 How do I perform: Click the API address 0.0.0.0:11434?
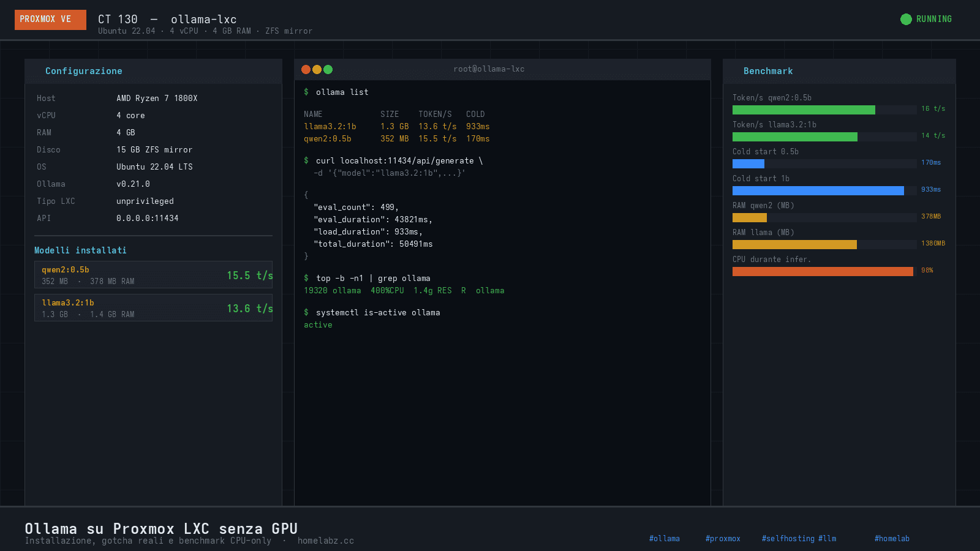click(x=147, y=218)
